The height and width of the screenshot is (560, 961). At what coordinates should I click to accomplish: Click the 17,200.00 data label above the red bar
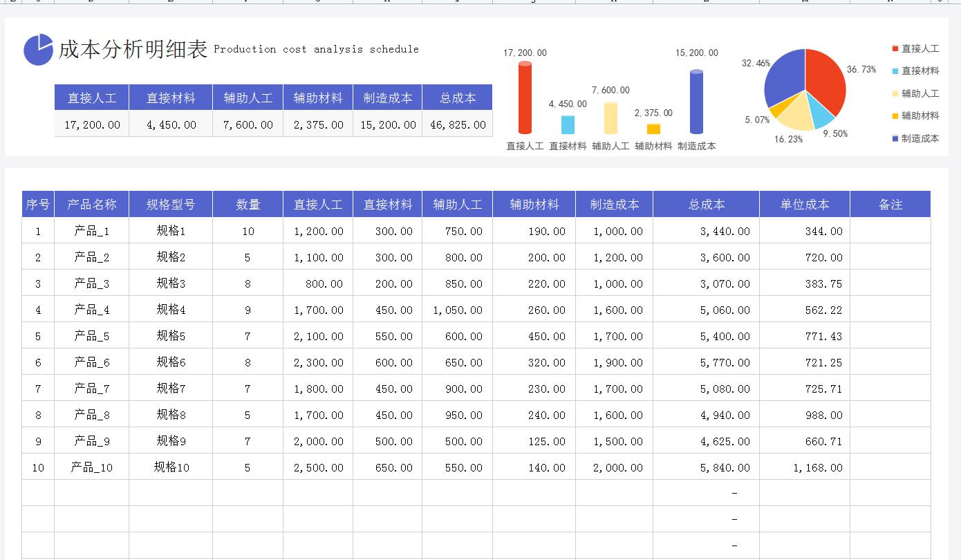click(x=523, y=52)
